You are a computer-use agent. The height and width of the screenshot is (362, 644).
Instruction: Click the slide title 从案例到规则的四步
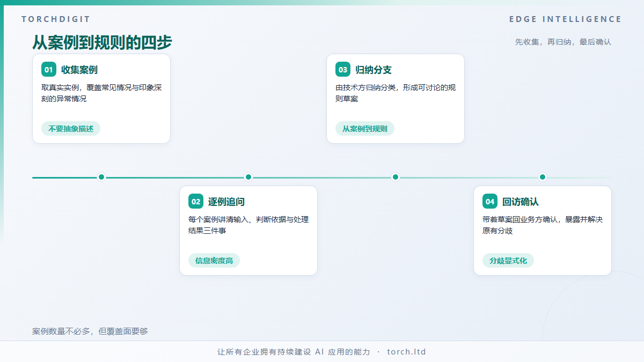point(102,42)
